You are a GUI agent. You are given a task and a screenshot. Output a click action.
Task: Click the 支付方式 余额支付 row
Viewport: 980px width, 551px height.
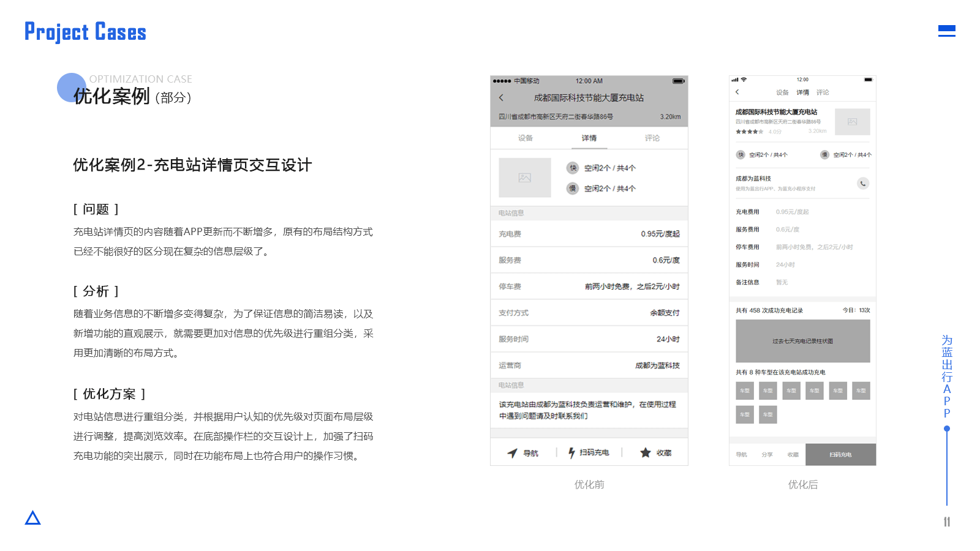[x=589, y=313]
